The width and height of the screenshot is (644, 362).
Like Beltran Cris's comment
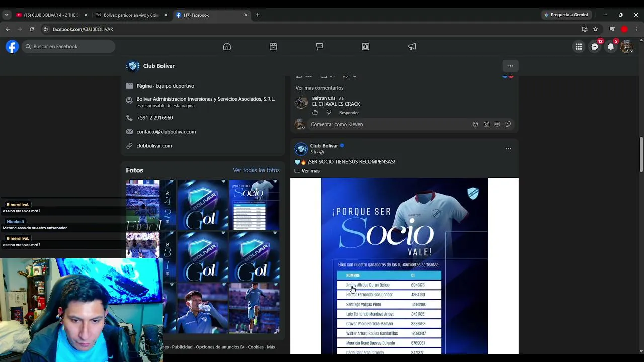pos(315,112)
